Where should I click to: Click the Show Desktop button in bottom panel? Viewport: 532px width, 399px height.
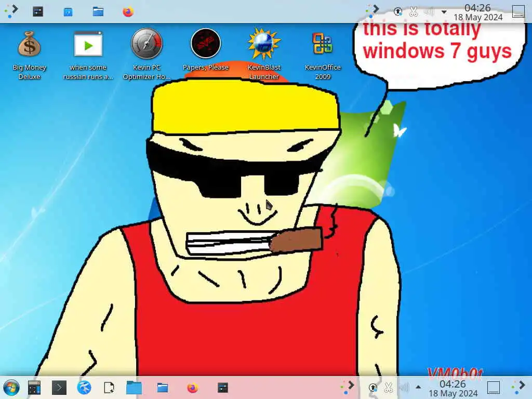494,388
